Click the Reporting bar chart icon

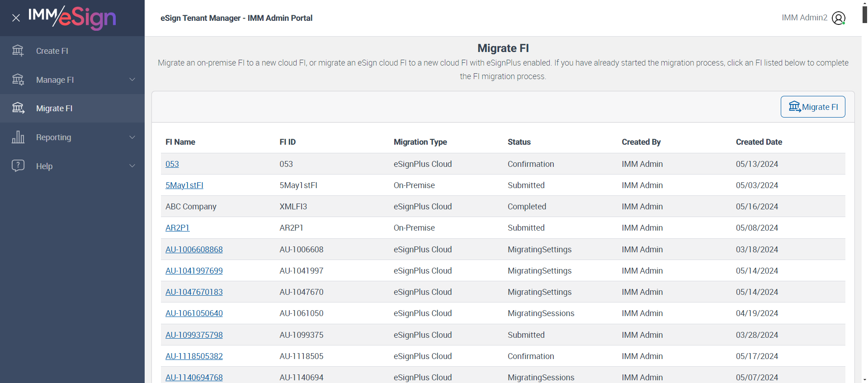18,137
